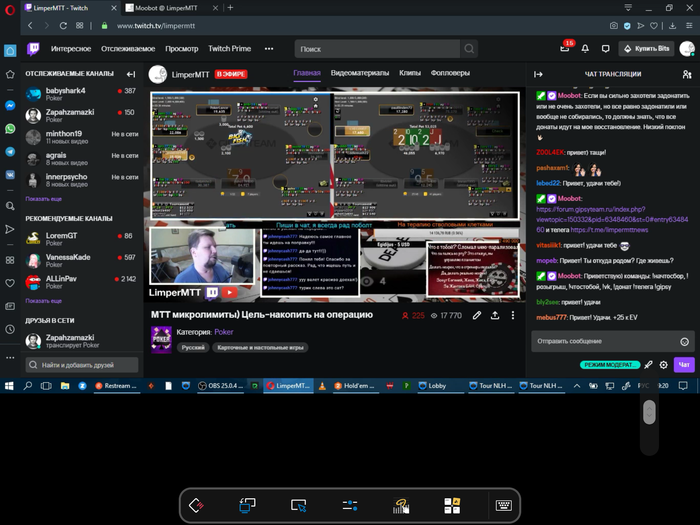Open the LoremGT recommended channel
Image resolution: width=700 pixels, height=525 pixels.
(81, 239)
